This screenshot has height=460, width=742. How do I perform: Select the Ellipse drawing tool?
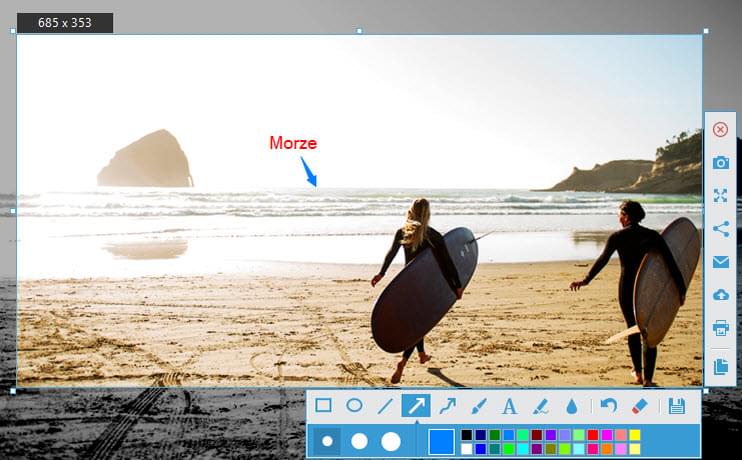354,406
